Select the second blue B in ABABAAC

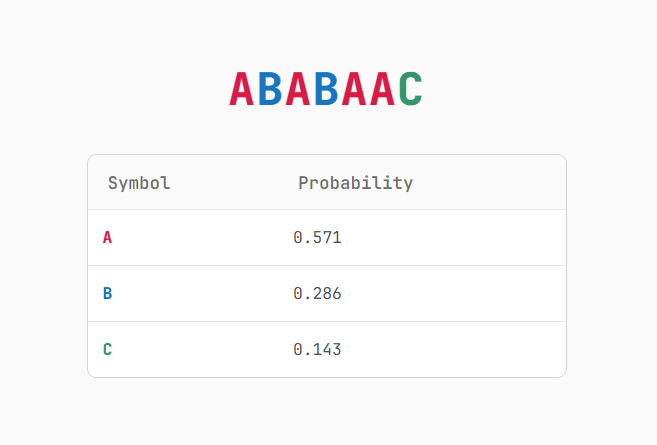coord(326,89)
